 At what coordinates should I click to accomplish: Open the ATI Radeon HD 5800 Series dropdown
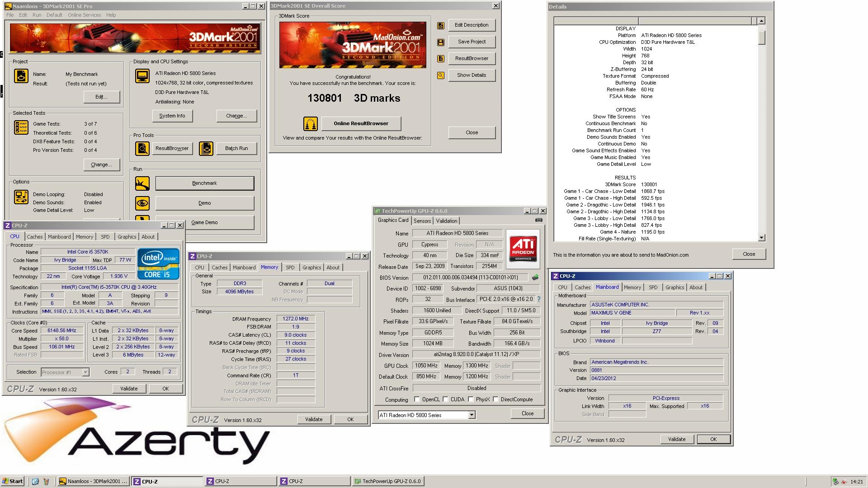[x=472, y=415]
